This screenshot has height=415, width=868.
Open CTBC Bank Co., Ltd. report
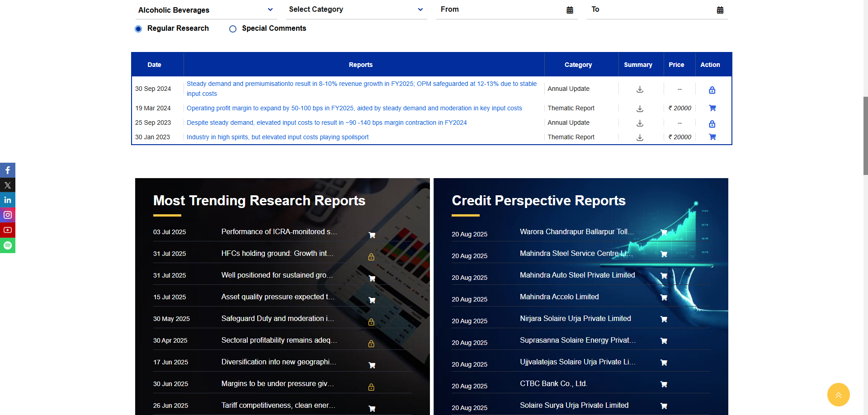pos(553,383)
